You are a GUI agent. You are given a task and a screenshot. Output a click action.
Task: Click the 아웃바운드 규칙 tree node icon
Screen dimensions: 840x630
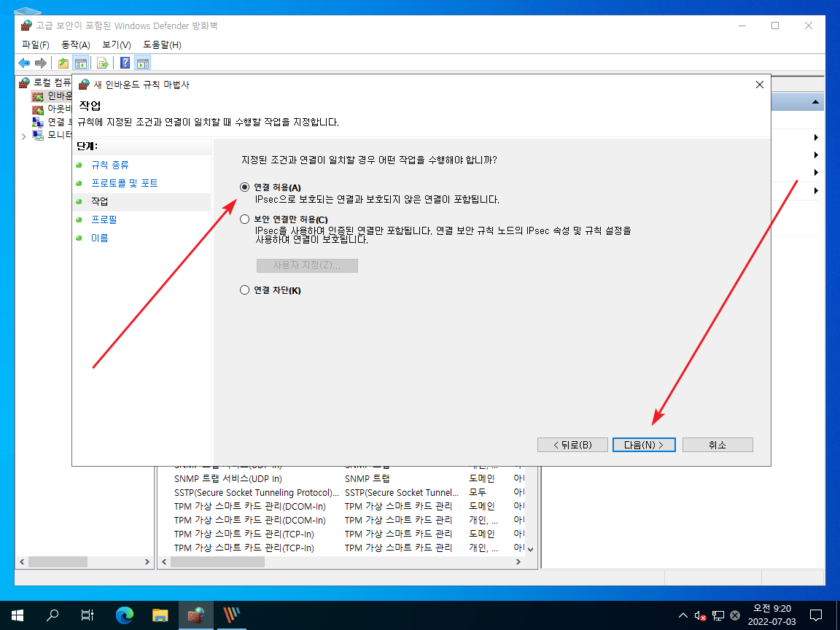click(x=37, y=109)
